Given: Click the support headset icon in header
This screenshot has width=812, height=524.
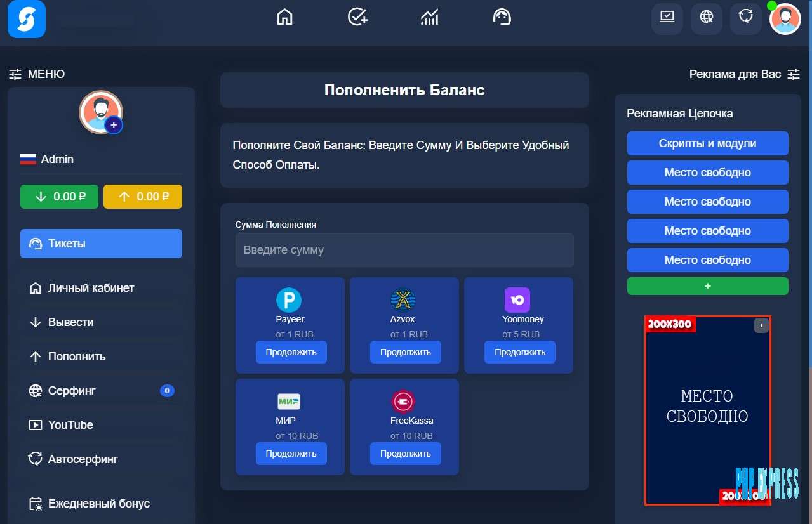Looking at the screenshot, I should 502,17.
